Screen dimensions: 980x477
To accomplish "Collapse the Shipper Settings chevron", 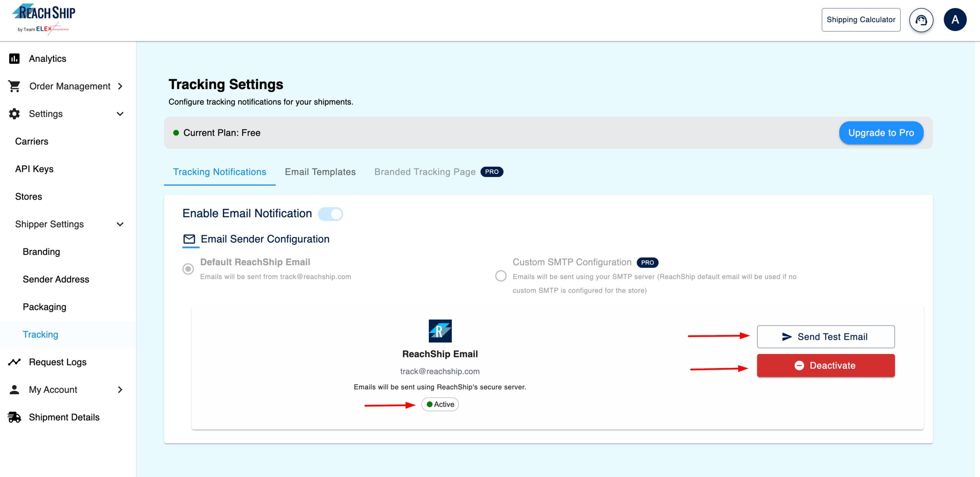I will click(120, 224).
